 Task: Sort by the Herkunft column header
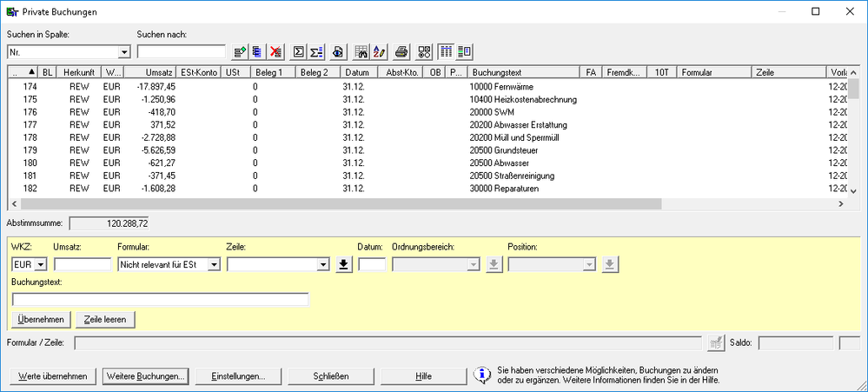pos(78,72)
